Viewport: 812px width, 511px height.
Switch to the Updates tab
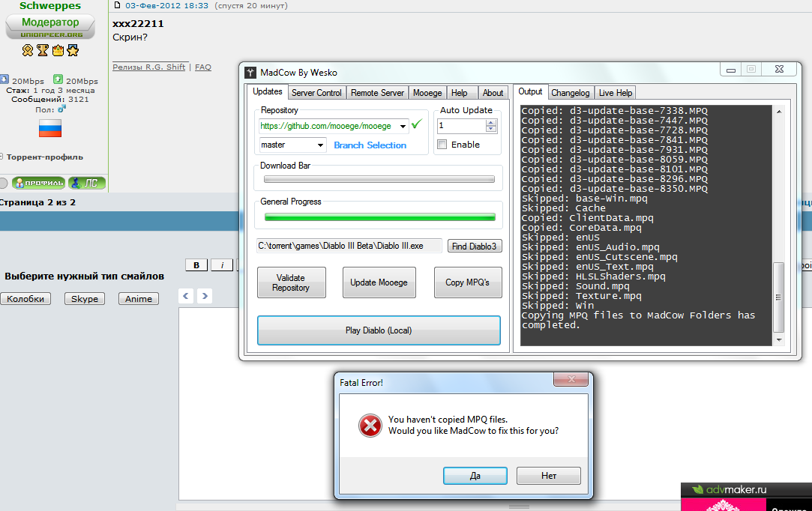(267, 91)
